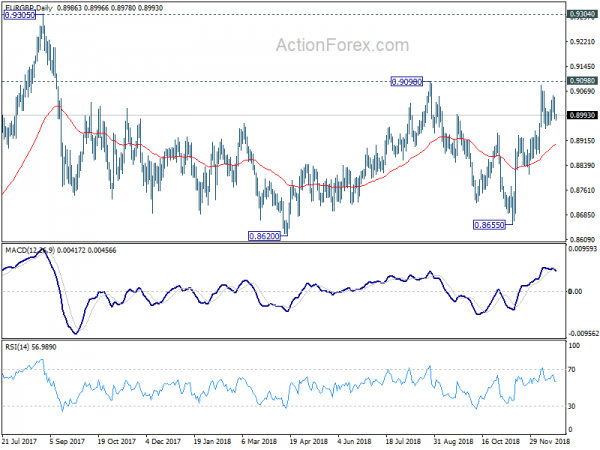Click the 5 Sep 2017 date label
The height and width of the screenshot is (450, 600).
(67, 441)
